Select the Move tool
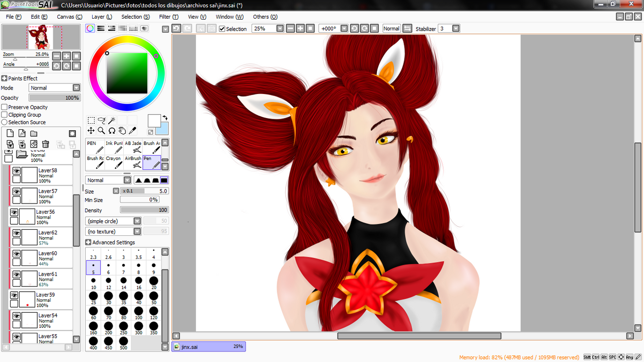 [91, 131]
